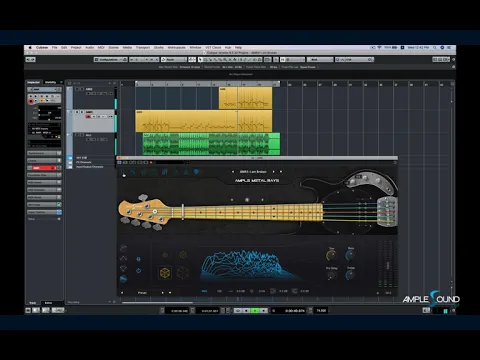Image resolution: width=480 pixels, height=360 pixels.
Task: Select the previous instrument preset with the left arrow
Action: point(233,172)
